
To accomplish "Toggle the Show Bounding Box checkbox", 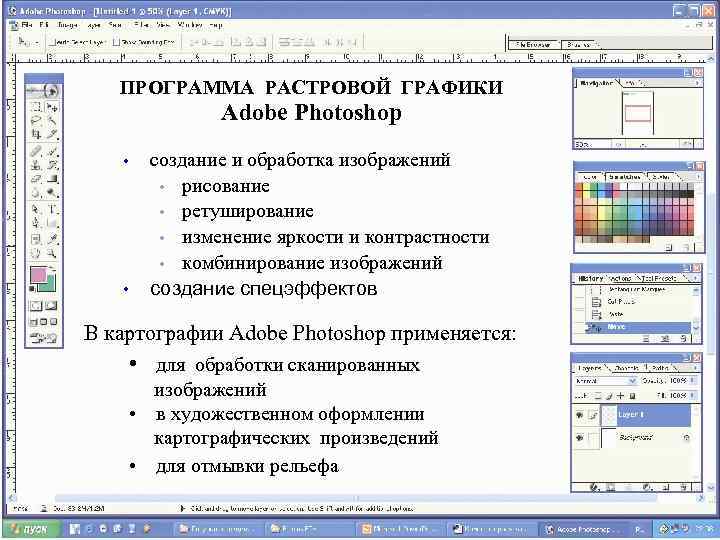I will (116, 42).
